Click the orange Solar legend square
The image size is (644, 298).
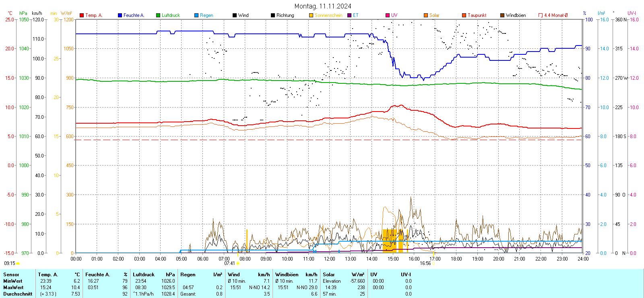(x=426, y=15)
